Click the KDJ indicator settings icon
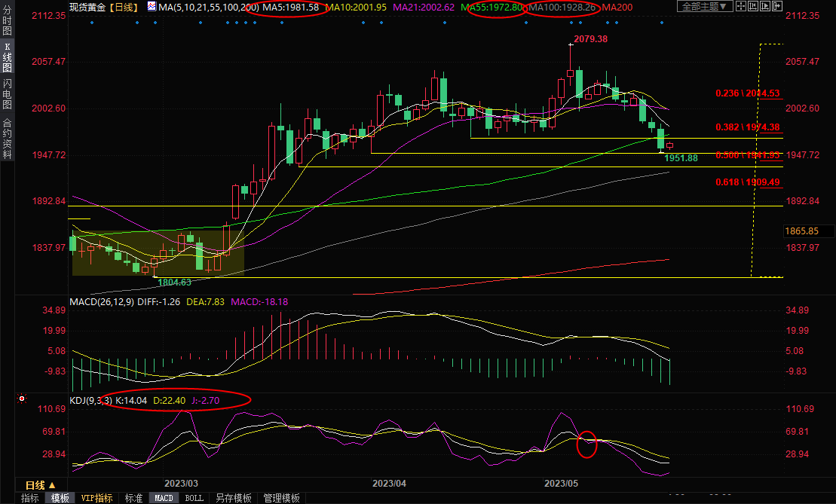This screenshot has height=504, width=836. pos(22,399)
